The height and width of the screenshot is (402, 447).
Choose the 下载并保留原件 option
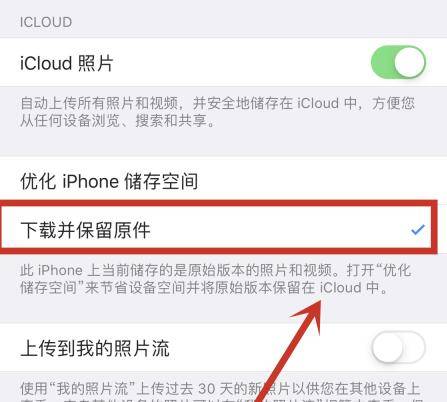tap(218, 229)
